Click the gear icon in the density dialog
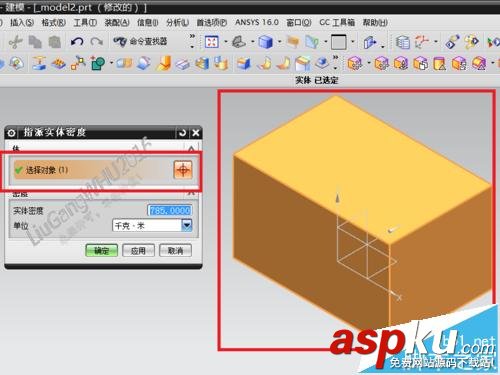 11,133
